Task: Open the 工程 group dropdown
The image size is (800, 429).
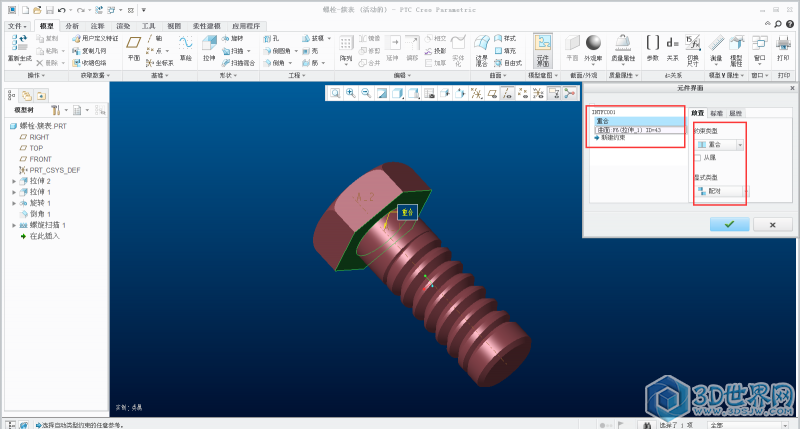Action: [x=297, y=75]
